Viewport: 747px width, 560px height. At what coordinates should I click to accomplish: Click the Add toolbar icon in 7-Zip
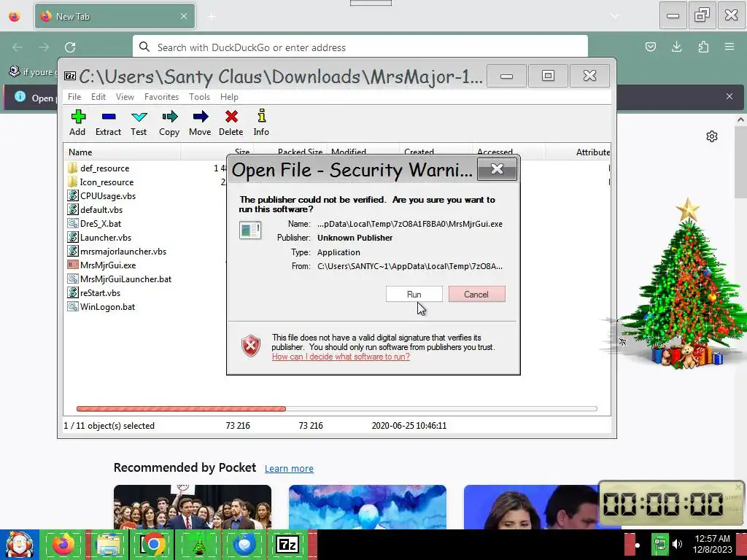point(77,122)
